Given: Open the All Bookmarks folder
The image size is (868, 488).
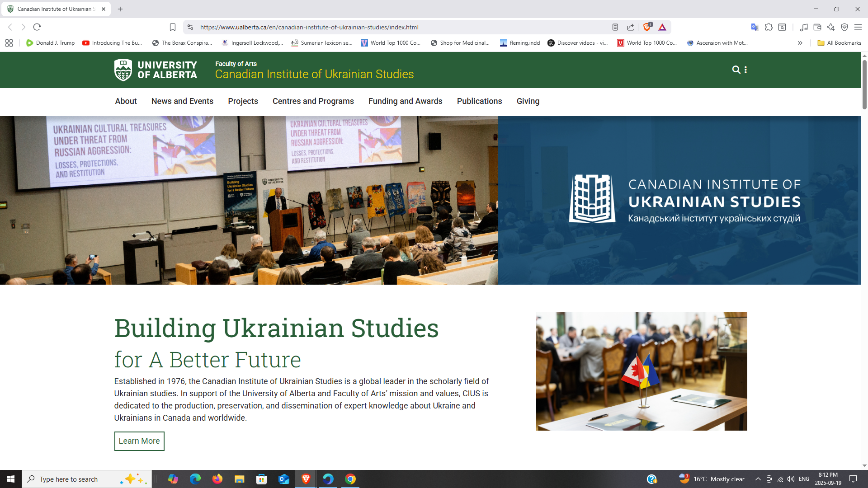Looking at the screenshot, I should [840, 43].
